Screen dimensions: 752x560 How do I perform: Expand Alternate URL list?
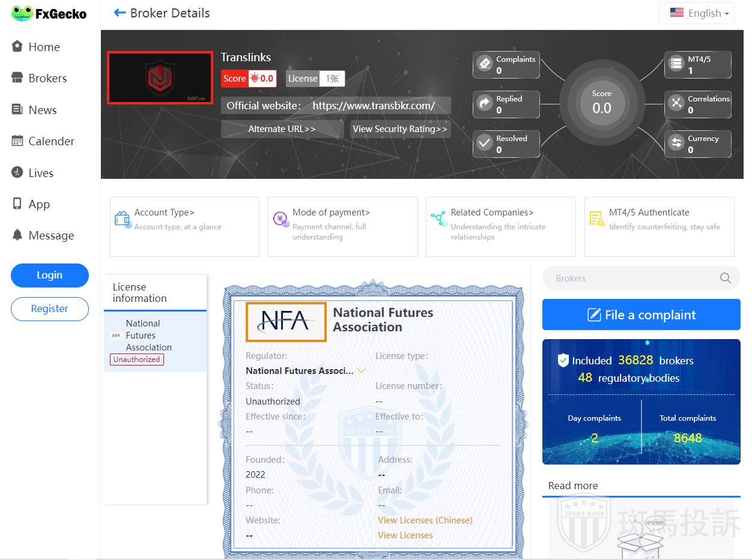pos(282,129)
